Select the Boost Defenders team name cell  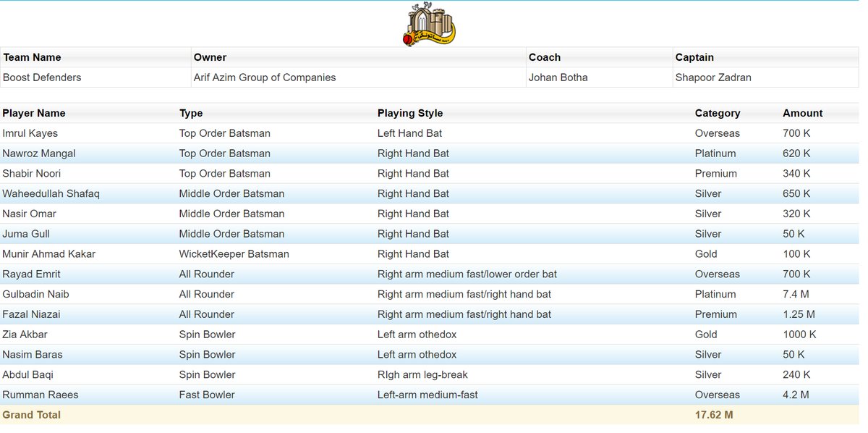click(42, 77)
